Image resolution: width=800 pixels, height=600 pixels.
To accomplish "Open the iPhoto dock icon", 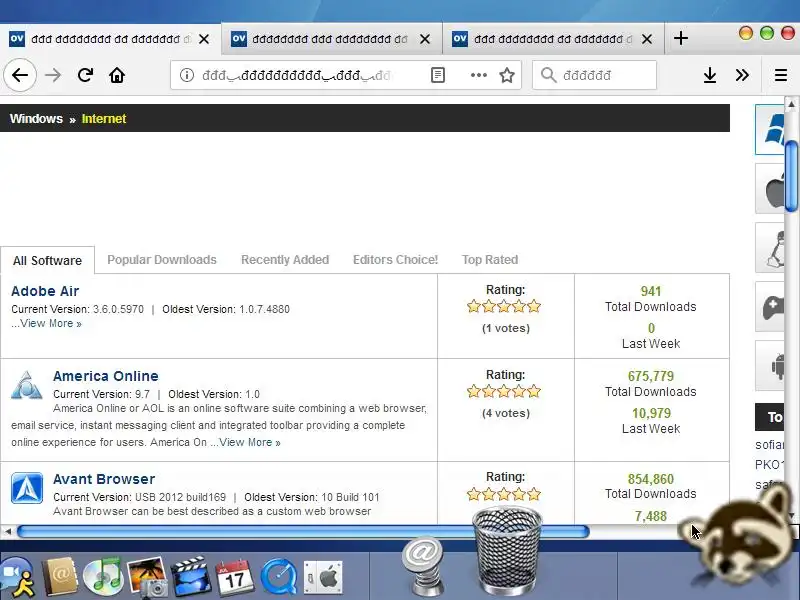I will tap(147, 578).
